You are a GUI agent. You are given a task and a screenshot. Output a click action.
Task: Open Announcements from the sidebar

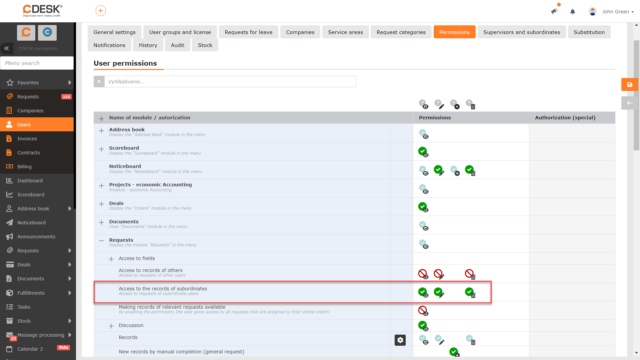point(37,237)
